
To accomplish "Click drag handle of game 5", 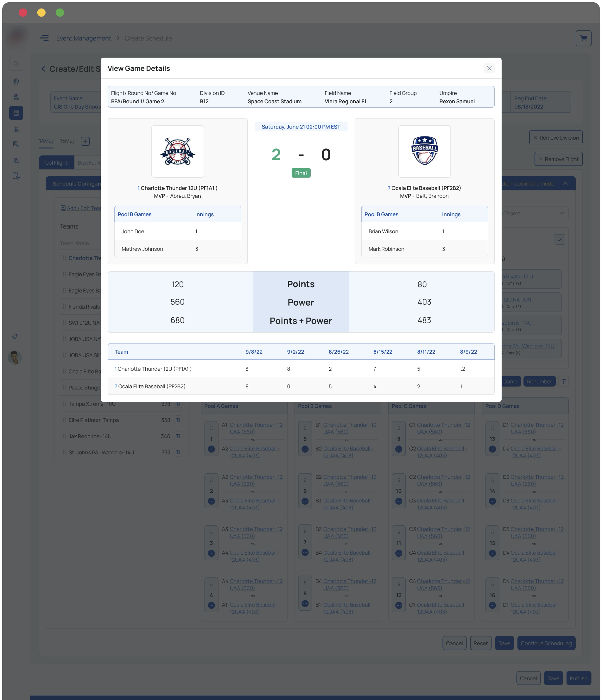I will (x=305, y=428).
